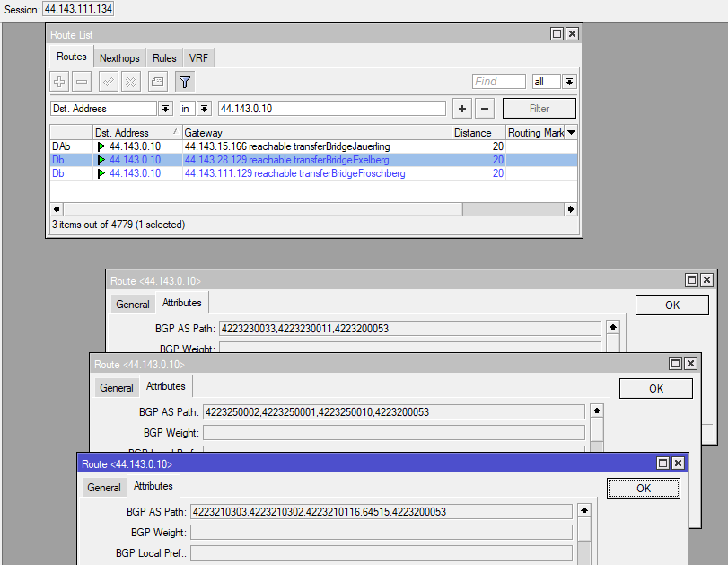Close the Route List window

coord(572,34)
